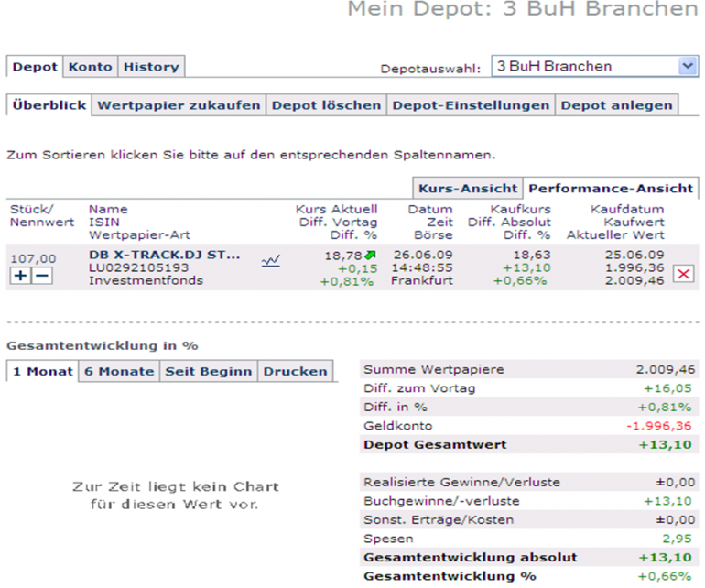
Task: Open the Depotauswahl dropdown
Action: 595,66
